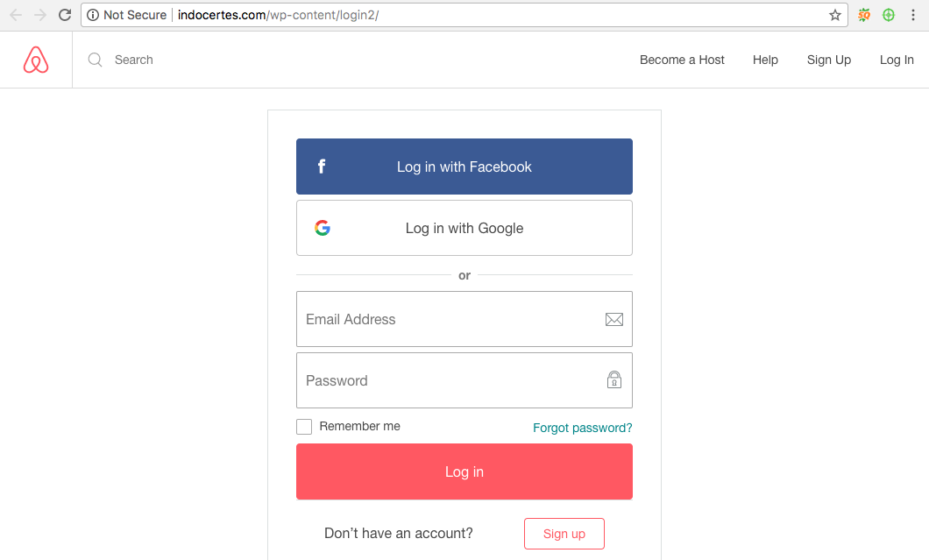
Task: Click the padlock icon in password field
Action: coord(613,379)
